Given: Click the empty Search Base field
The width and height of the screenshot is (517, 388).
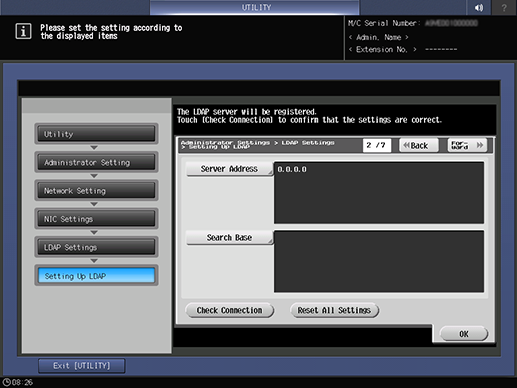Looking at the screenshot, I should pyautogui.click(x=379, y=261).
